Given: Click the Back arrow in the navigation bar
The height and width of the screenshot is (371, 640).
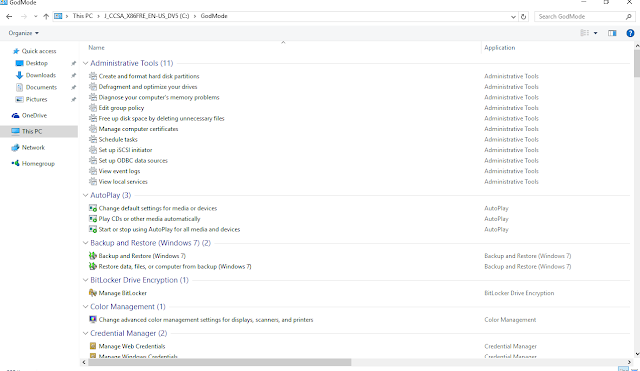Looking at the screenshot, I should tap(9, 16).
